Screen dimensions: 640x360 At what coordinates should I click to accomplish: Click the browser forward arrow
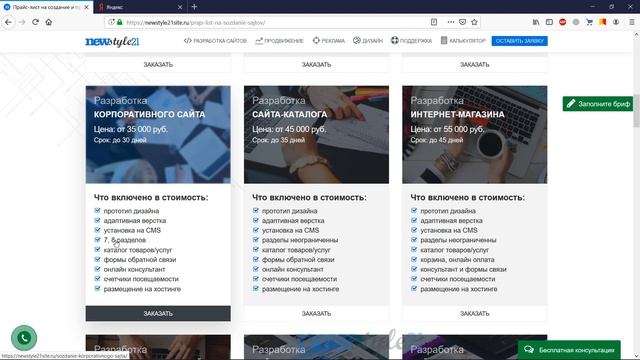click(22, 22)
